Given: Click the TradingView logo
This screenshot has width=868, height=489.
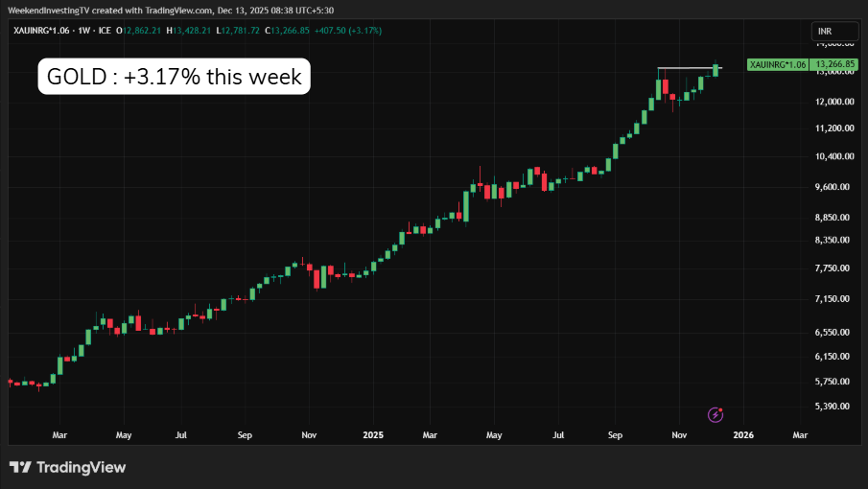Looking at the screenshot, I should pos(67,467).
